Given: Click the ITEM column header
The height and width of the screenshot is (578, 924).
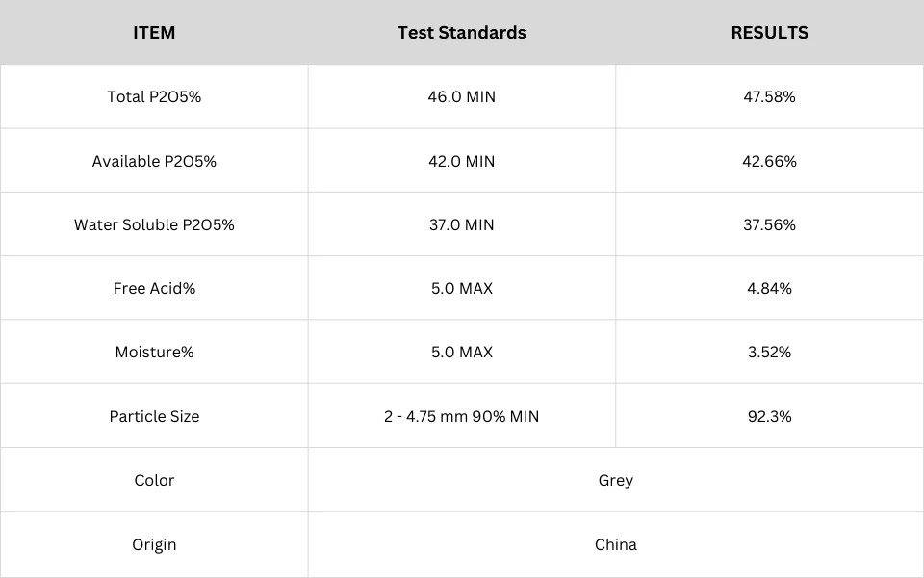Looking at the screenshot, I should coord(154,33).
